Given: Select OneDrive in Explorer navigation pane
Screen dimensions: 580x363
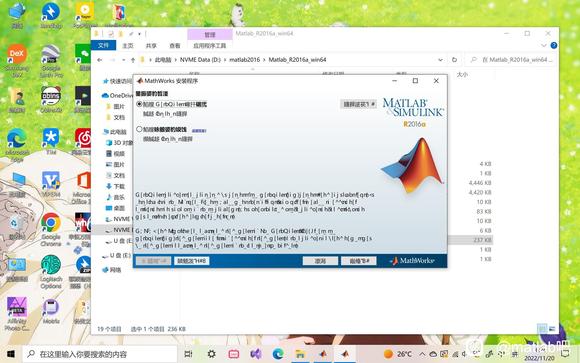Looking at the screenshot, I should pyautogui.click(x=117, y=95).
